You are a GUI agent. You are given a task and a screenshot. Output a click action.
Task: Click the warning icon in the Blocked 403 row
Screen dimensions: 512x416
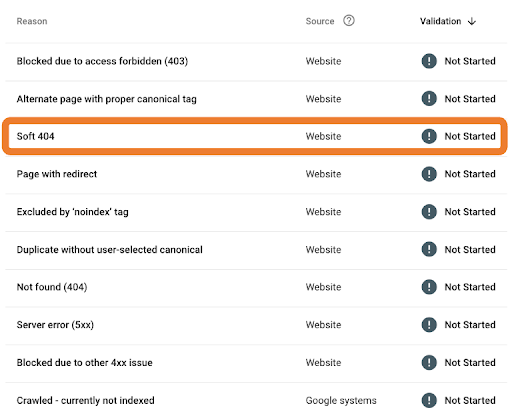point(429,61)
